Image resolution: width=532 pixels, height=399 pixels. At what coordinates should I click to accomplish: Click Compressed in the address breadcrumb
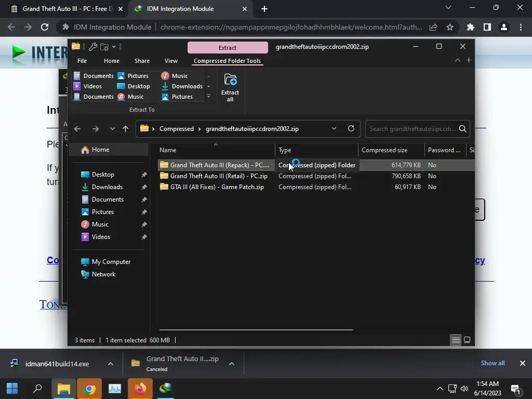(x=177, y=129)
